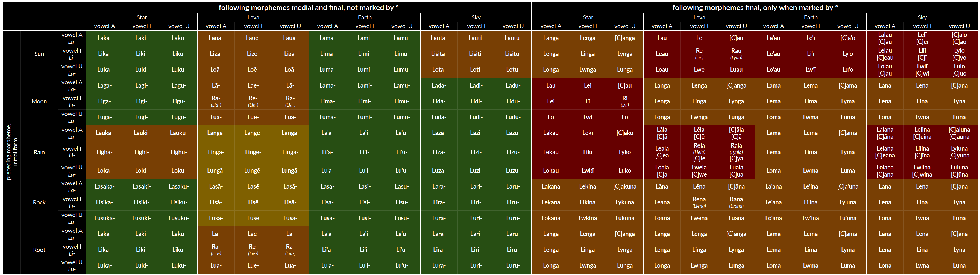The image size is (980, 275).
Task: Click the 'Lighu-' cell in Rain row
Action: [x=178, y=152]
